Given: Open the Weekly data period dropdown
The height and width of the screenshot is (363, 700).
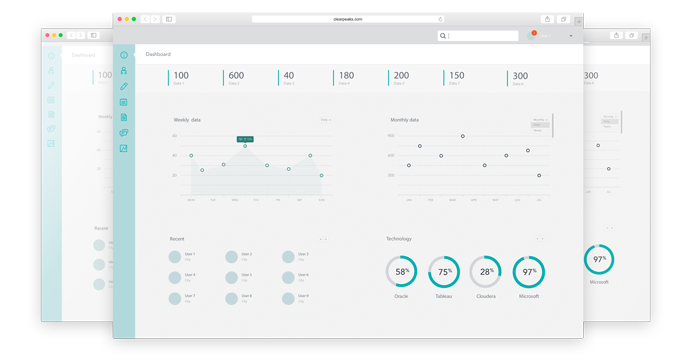Looking at the screenshot, I should click(x=325, y=120).
